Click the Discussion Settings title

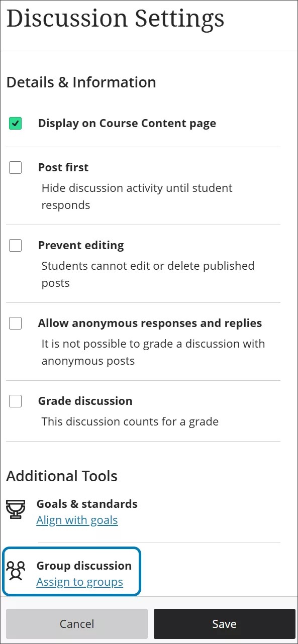pyautogui.click(x=116, y=19)
